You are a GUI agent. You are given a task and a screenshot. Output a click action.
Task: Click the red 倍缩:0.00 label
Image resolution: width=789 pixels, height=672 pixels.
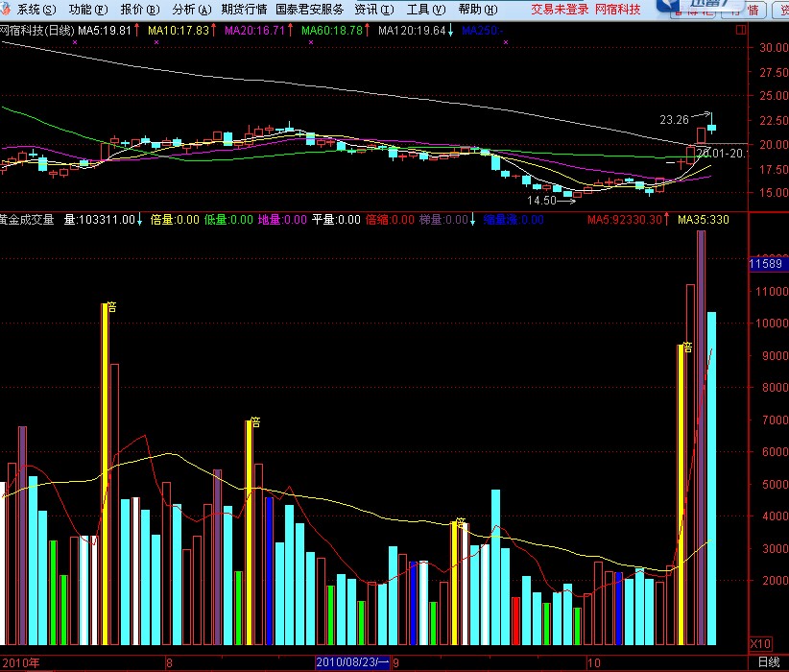[390, 220]
